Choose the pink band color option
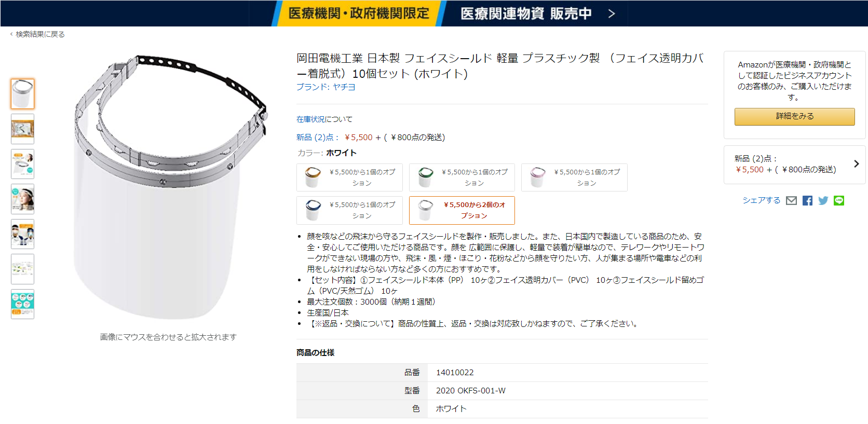The width and height of the screenshot is (868, 424). (x=574, y=177)
